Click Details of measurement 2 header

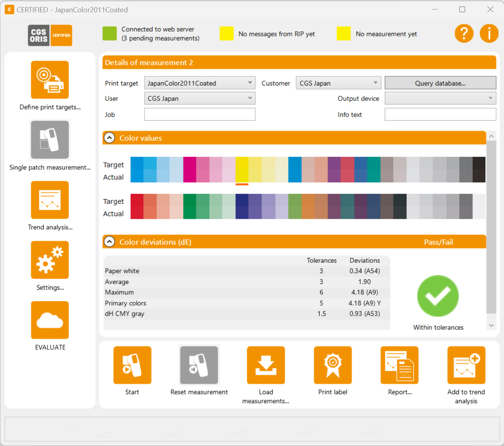click(299, 63)
